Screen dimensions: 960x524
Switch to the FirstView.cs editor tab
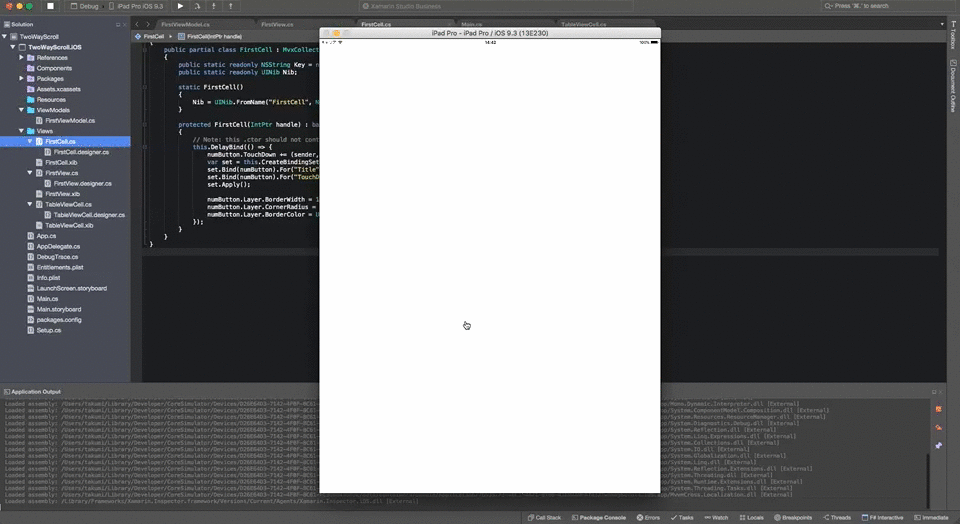(x=277, y=24)
